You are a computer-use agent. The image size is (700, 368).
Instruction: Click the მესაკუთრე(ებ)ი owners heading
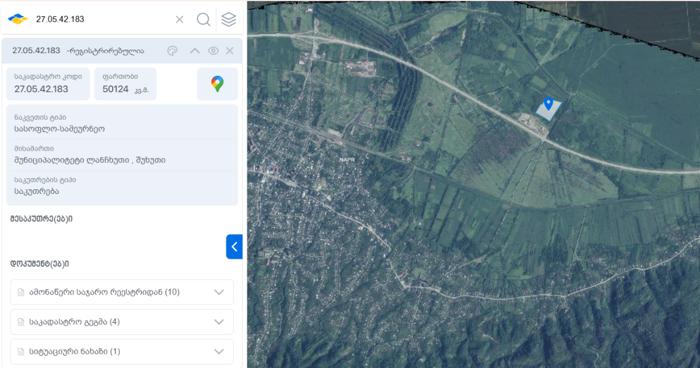pos(41,219)
